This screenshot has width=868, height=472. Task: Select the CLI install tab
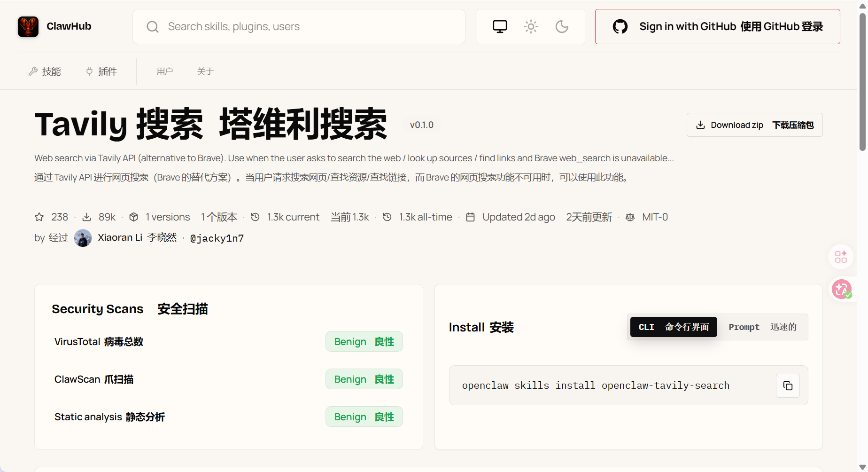[674, 327]
